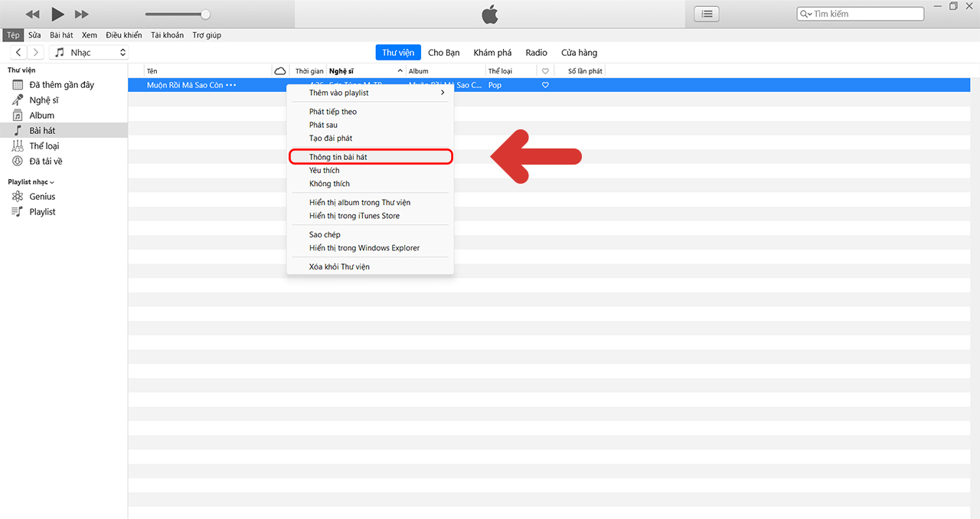Click the heart love column header
The width and height of the screenshot is (980, 519).
tap(545, 71)
